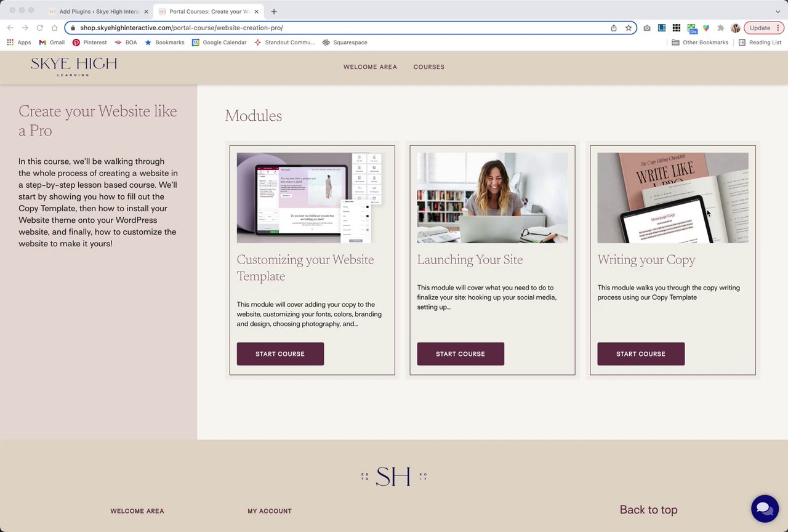Viewport: 788px width, 532px height.
Task: Start the Customizing your Website Template course
Action: [x=280, y=354]
